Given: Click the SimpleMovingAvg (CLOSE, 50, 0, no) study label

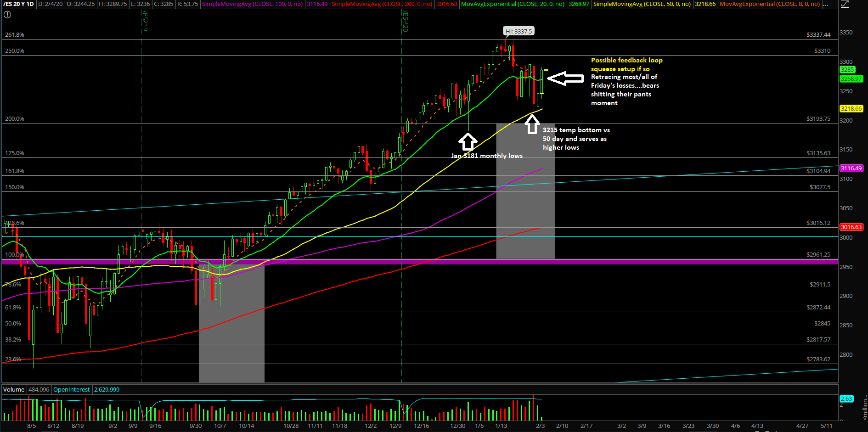Looking at the screenshot, I should coord(642,4).
